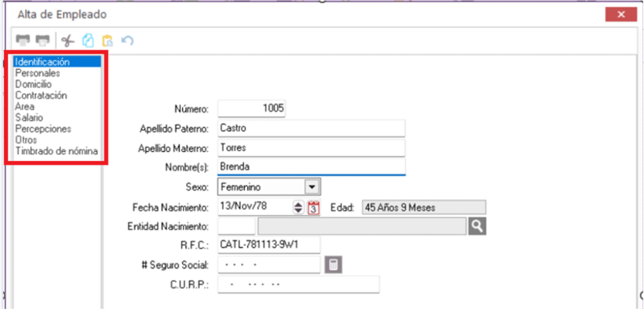Click the calculator icon beside Seguro Social
This screenshot has height=309, width=644.
click(x=333, y=264)
